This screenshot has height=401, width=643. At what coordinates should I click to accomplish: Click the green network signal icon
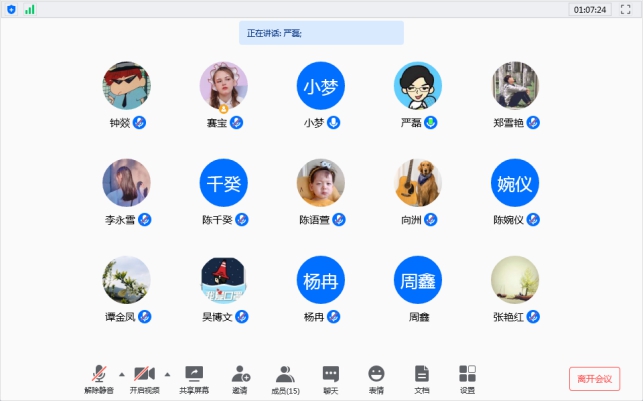29,9
